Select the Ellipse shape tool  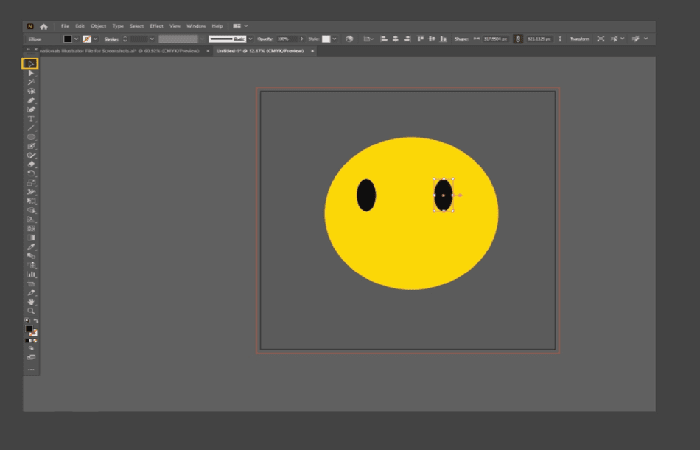click(x=31, y=137)
